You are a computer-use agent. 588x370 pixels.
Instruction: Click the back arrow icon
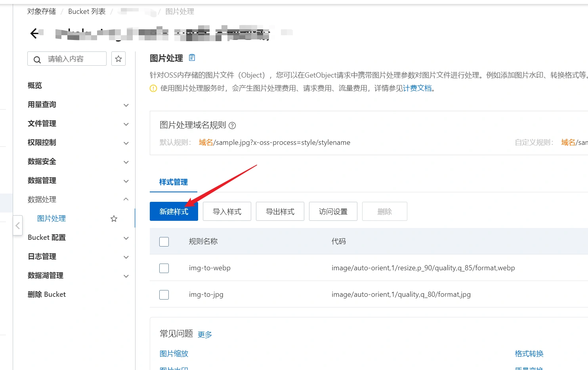34,34
